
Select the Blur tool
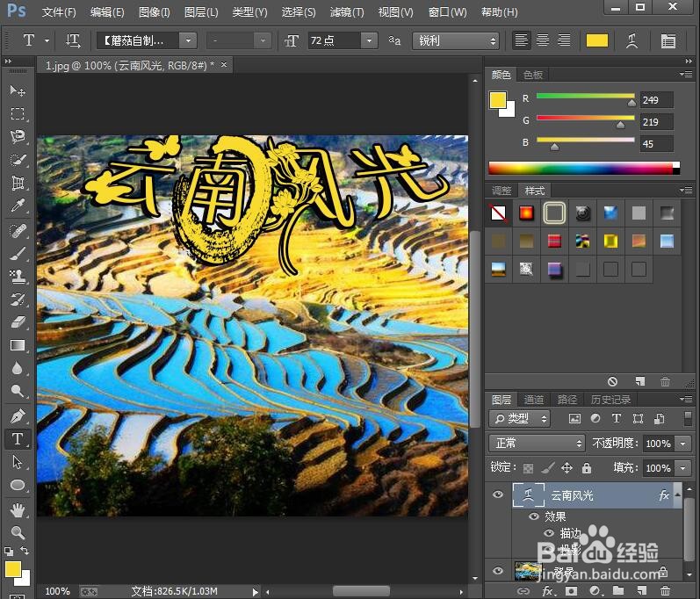pyautogui.click(x=18, y=368)
